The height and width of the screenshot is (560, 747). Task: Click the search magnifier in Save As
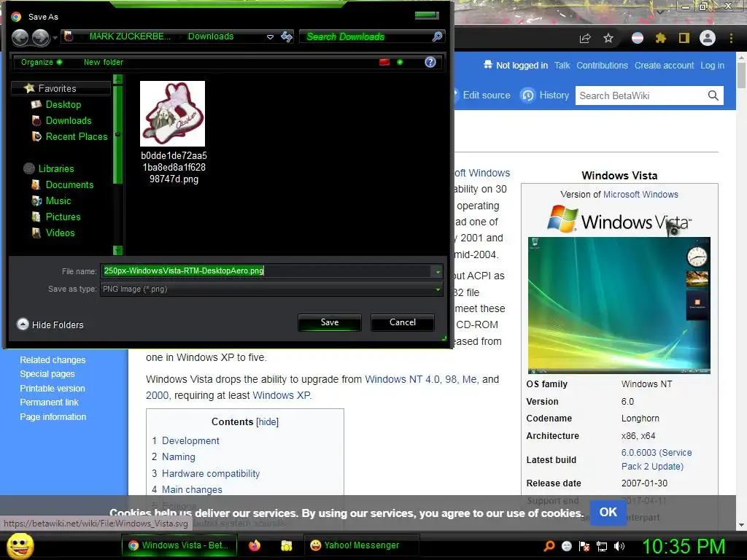(x=436, y=36)
